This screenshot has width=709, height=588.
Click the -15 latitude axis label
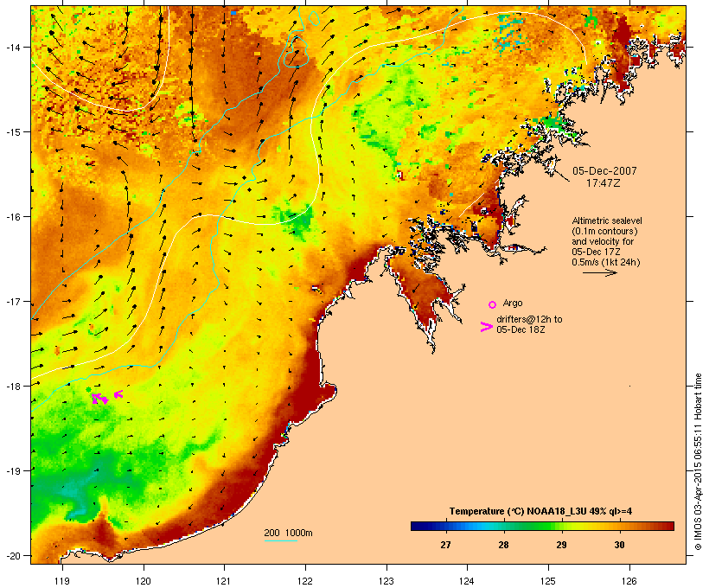click(12, 132)
